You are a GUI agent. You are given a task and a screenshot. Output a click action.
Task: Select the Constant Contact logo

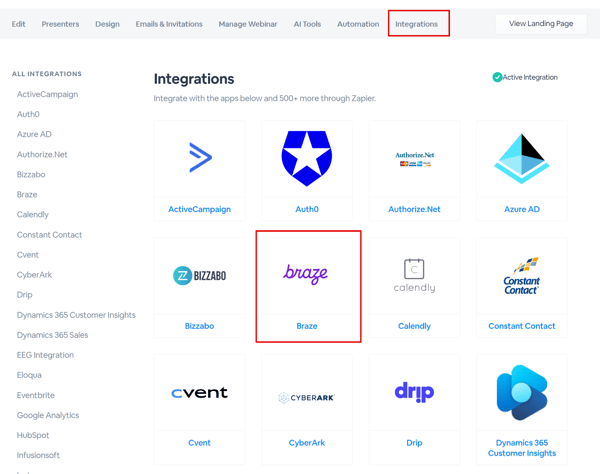coord(521,274)
